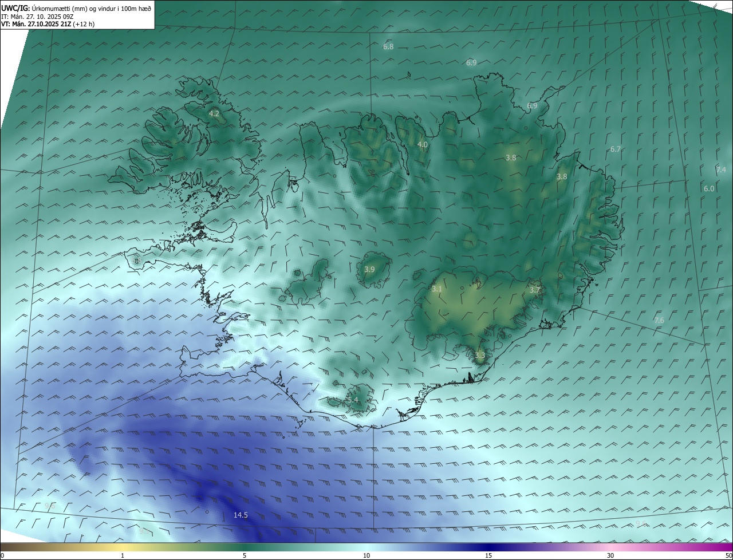This screenshot has height=560, width=733.
Task: Click the 3.9 value on the central glacier
Action: (x=369, y=269)
